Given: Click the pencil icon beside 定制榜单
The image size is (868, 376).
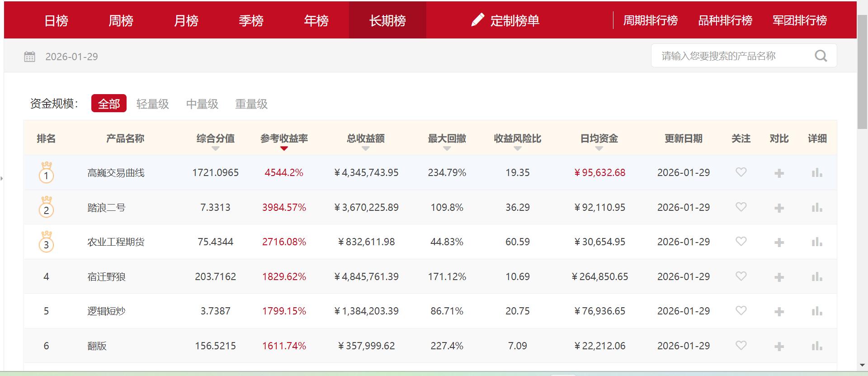Looking at the screenshot, I should coord(477,20).
